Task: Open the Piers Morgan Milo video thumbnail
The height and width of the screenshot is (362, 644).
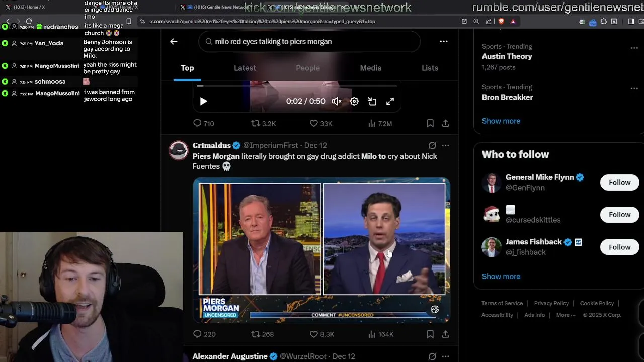Action: (x=321, y=250)
